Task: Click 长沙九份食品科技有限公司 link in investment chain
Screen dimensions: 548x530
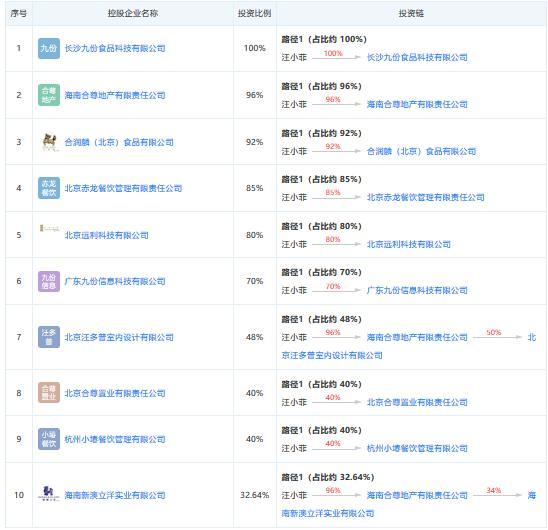Action: (417, 57)
